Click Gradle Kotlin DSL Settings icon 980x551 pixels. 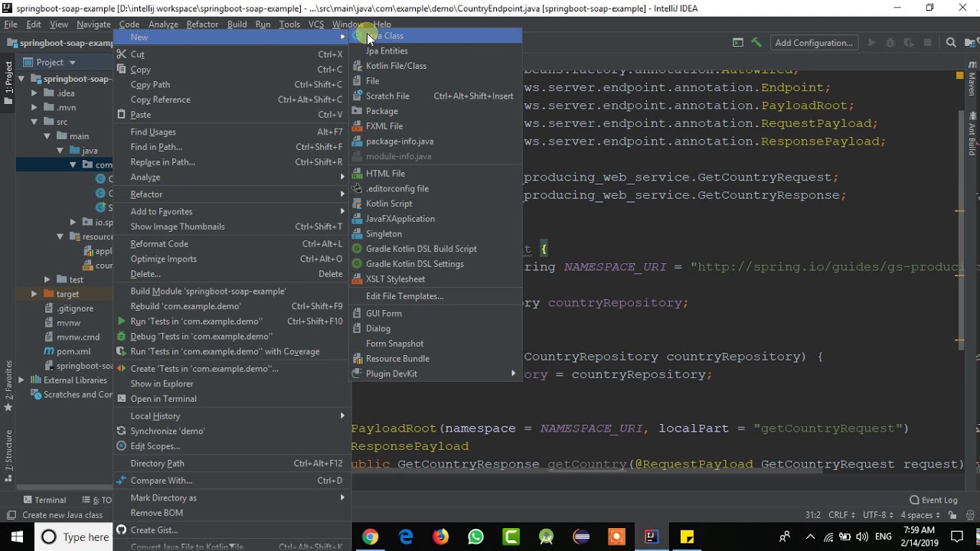(357, 264)
